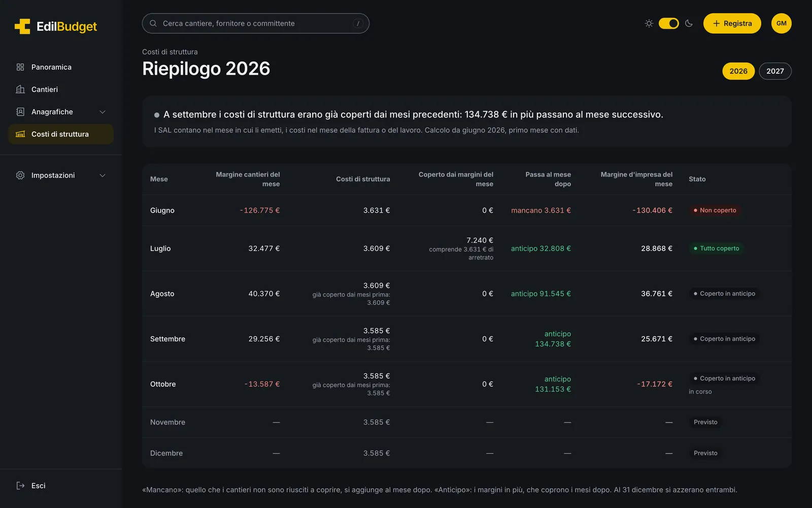Click the search magnifier icon

(x=153, y=23)
